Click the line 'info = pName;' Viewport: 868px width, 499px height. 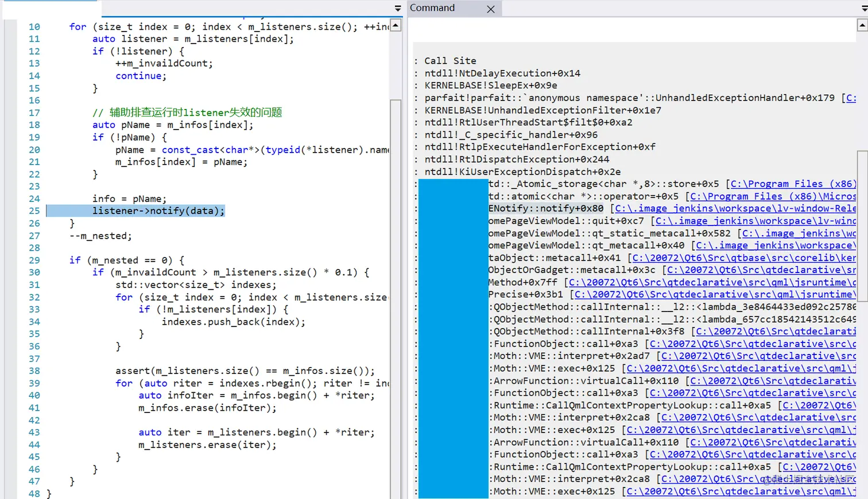[x=129, y=198]
